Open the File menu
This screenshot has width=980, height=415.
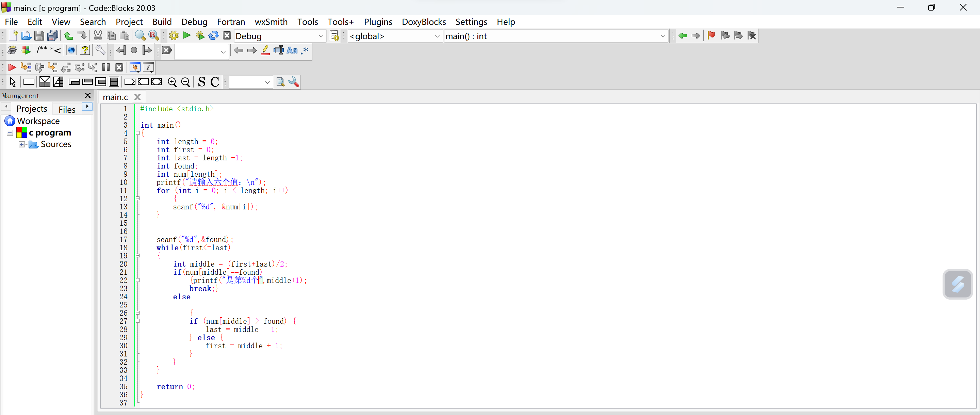[12, 22]
